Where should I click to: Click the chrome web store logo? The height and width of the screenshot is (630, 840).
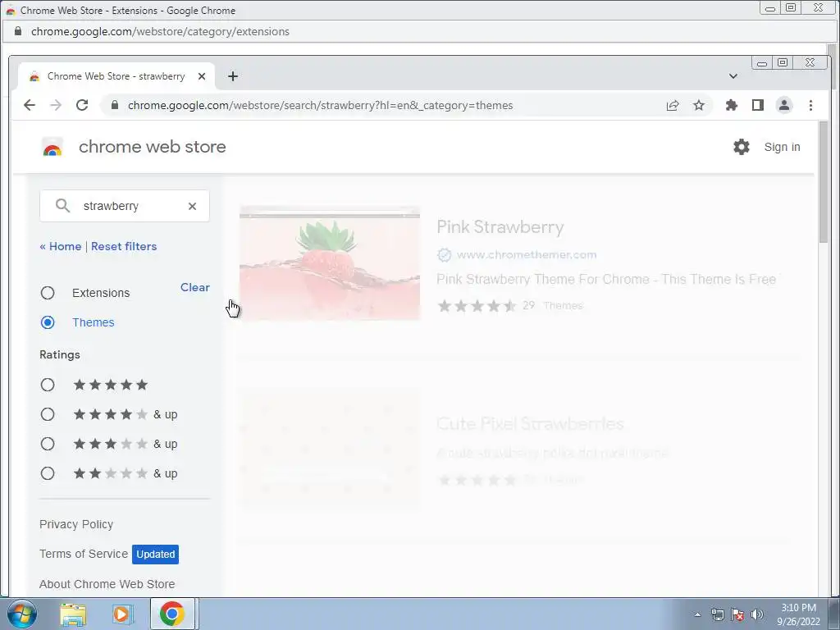[52, 147]
